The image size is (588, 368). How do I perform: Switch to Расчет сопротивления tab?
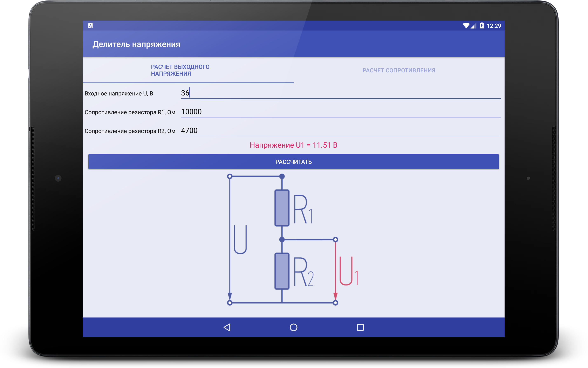point(399,70)
